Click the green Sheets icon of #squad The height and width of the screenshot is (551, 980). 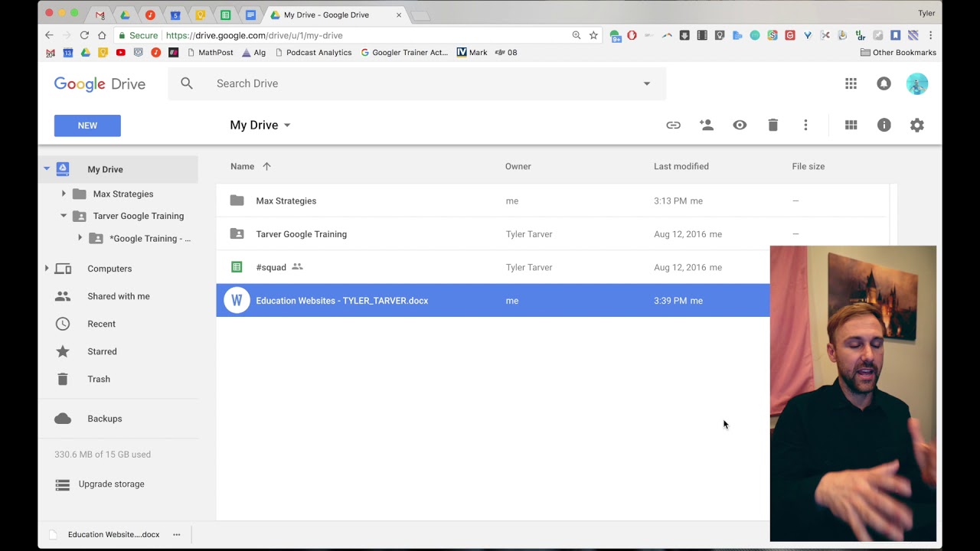point(237,267)
